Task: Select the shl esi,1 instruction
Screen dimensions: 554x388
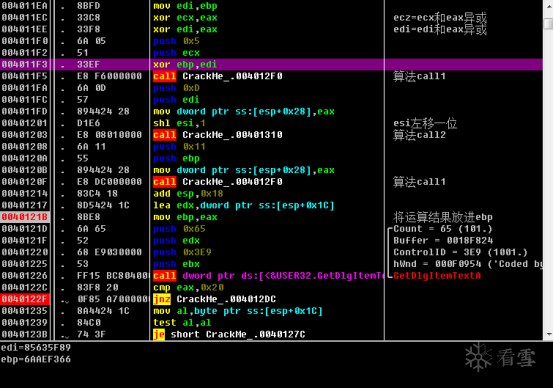Action: coord(179,123)
